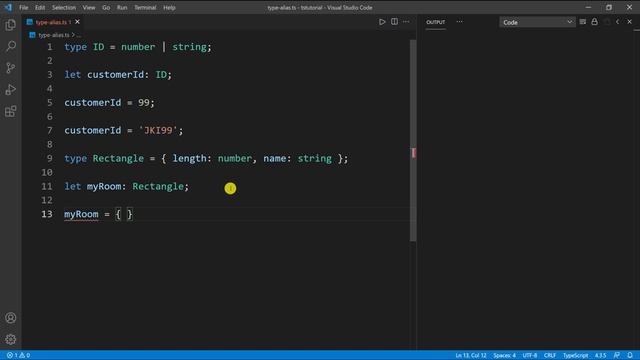This screenshot has height=360, width=640.
Task: Click the editor vertical scrollbar
Action: [413, 140]
